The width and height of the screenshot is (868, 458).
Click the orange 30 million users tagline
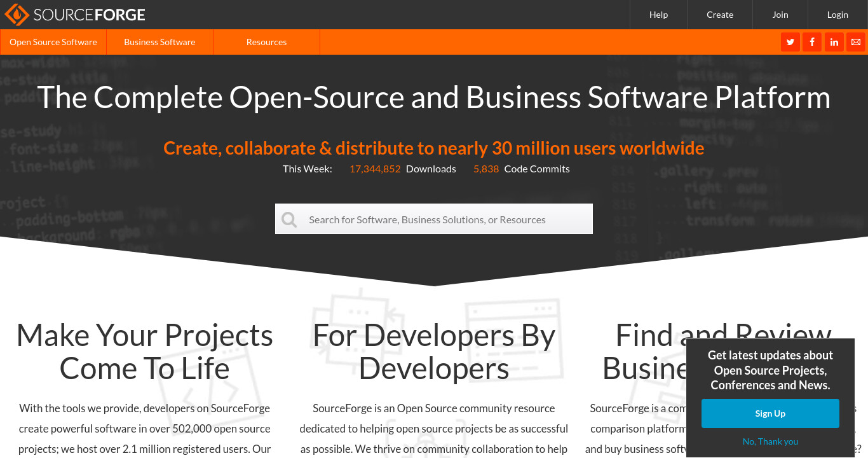[x=434, y=148]
